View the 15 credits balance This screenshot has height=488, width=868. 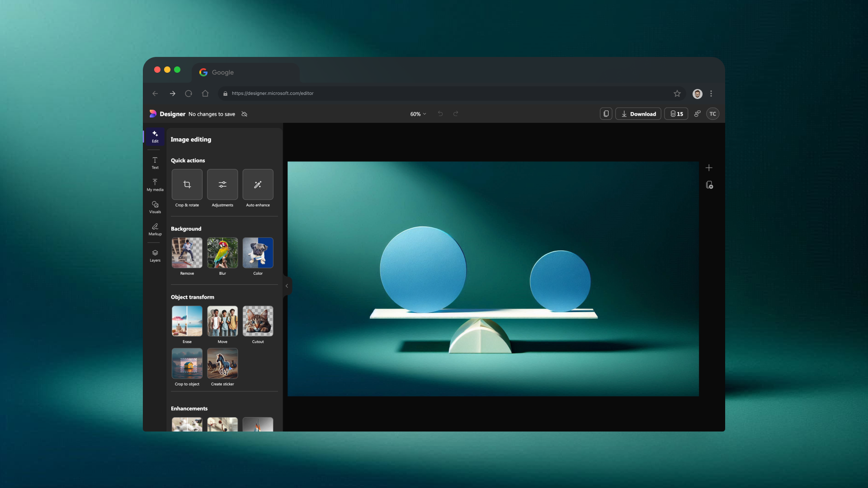676,114
